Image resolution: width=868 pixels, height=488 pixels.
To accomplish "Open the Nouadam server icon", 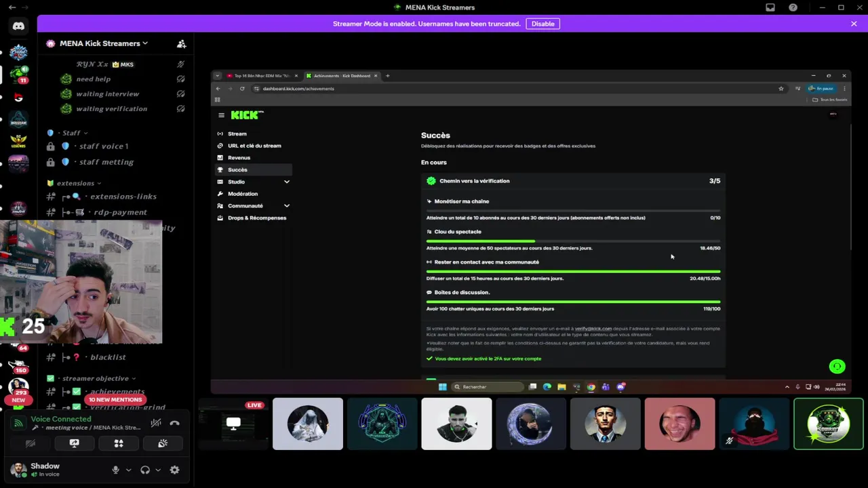I will click(18, 118).
